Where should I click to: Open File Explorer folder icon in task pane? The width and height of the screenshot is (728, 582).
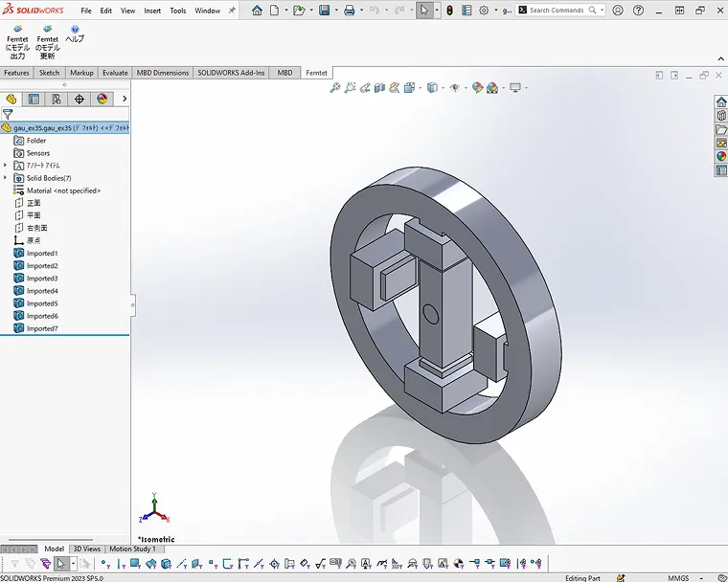pyautogui.click(x=721, y=129)
